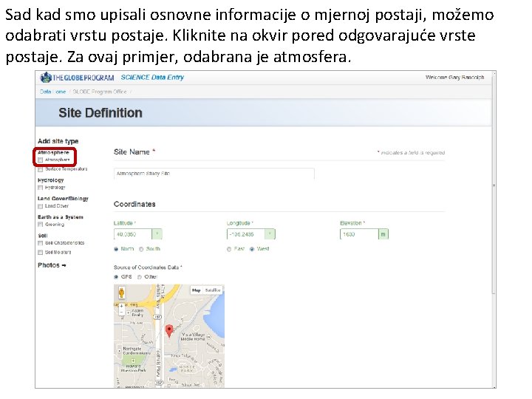Switch map to Map view
This screenshot has height=399, width=532.
tap(196, 290)
